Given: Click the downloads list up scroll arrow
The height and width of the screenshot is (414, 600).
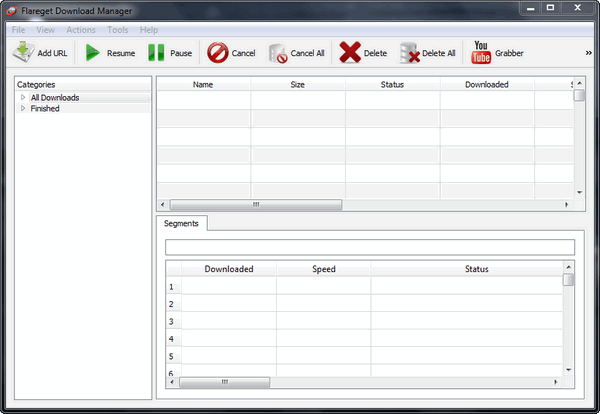Looking at the screenshot, I should coord(579,83).
